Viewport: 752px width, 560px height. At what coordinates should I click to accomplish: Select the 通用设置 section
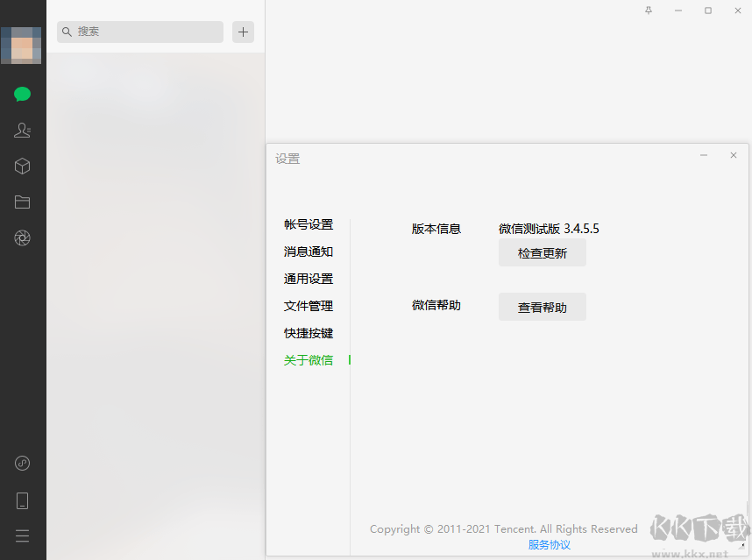[308, 279]
